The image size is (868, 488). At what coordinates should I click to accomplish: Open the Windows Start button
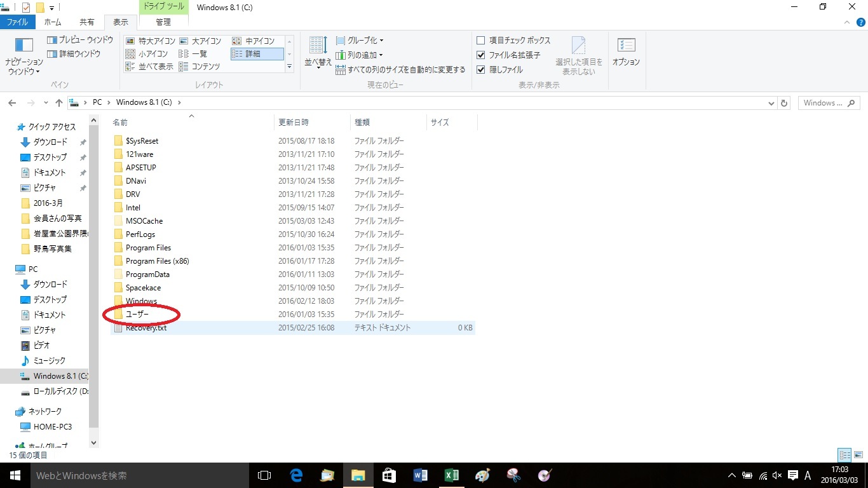(x=15, y=475)
